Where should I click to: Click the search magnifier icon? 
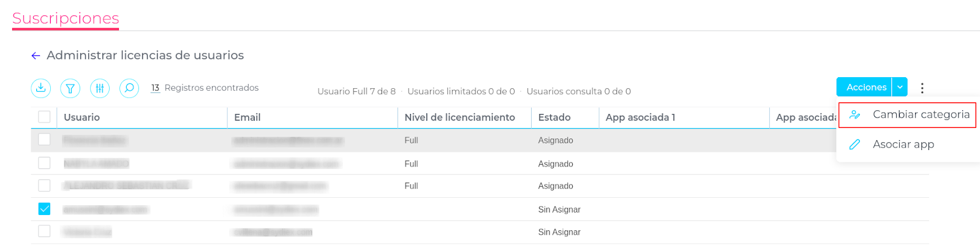coord(129,88)
